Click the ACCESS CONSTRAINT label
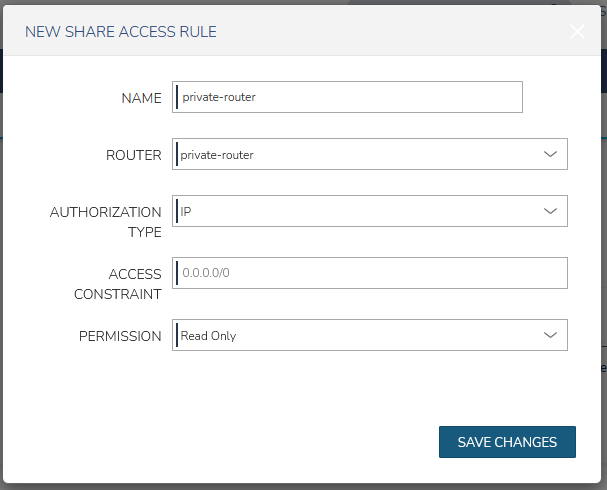Viewport: 607px width, 490px height. click(x=118, y=284)
